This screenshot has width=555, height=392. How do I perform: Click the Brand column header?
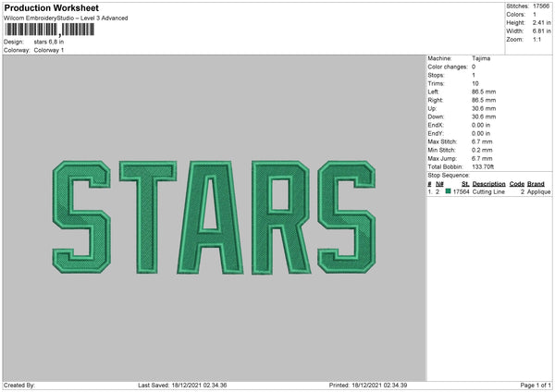click(536, 184)
